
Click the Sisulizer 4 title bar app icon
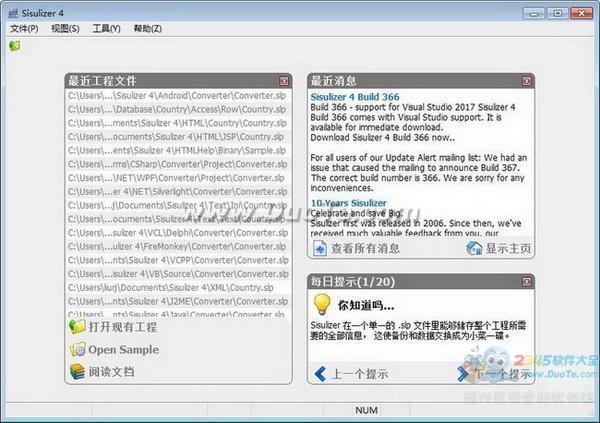[13, 13]
